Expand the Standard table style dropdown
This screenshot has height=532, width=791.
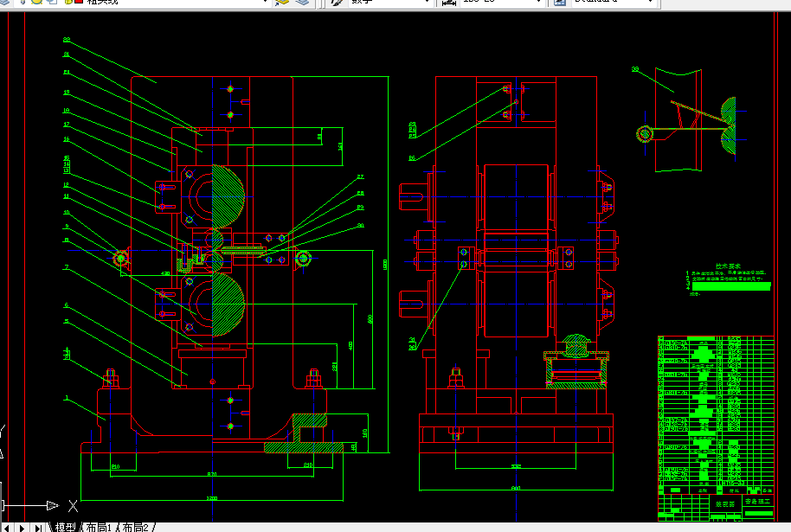coord(651,2)
